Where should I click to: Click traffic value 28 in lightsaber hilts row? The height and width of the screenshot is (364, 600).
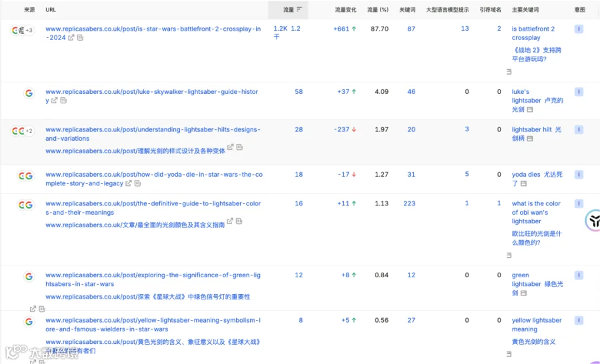coord(299,129)
